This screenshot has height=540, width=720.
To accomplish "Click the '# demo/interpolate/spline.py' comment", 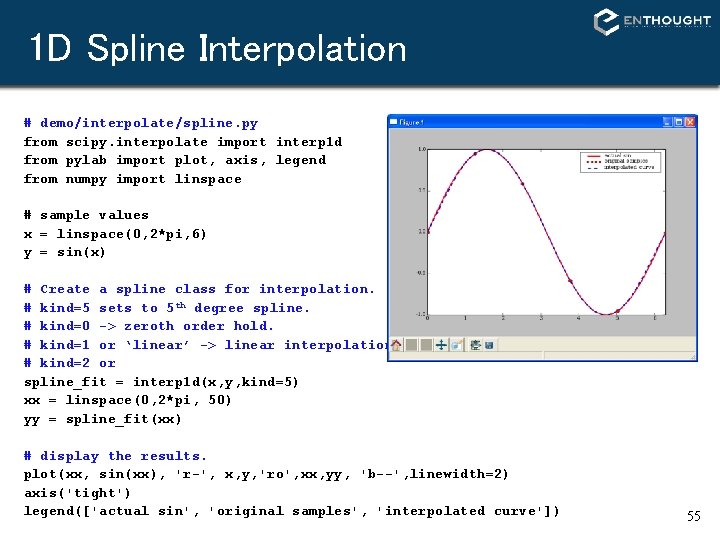I will pyautogui.click(x=141, y=123).
